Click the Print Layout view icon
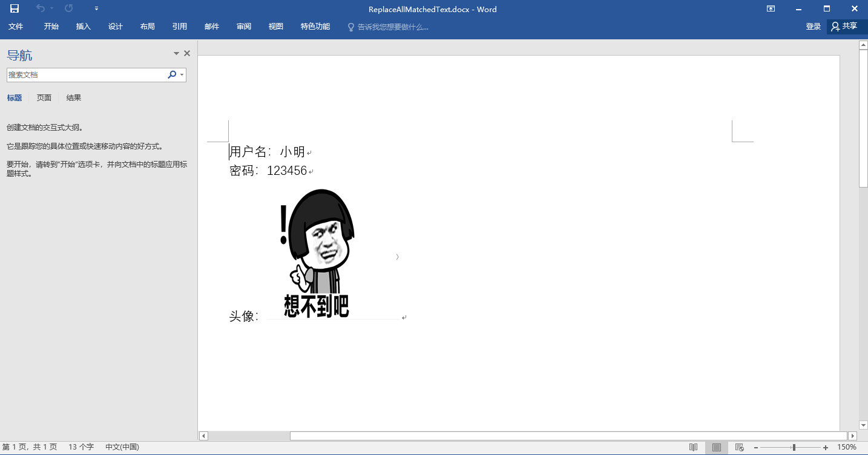 pos(716,447)
